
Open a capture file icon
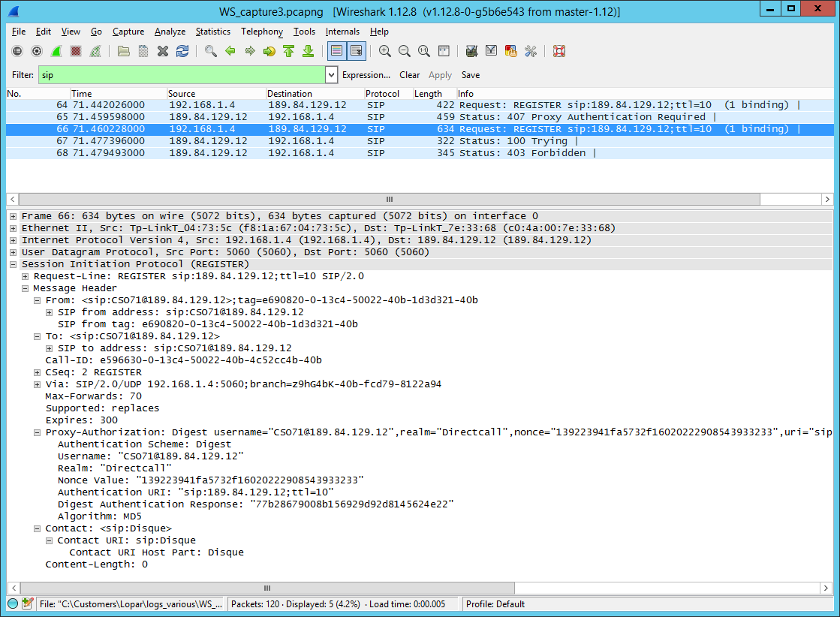[x=124, y=51]
